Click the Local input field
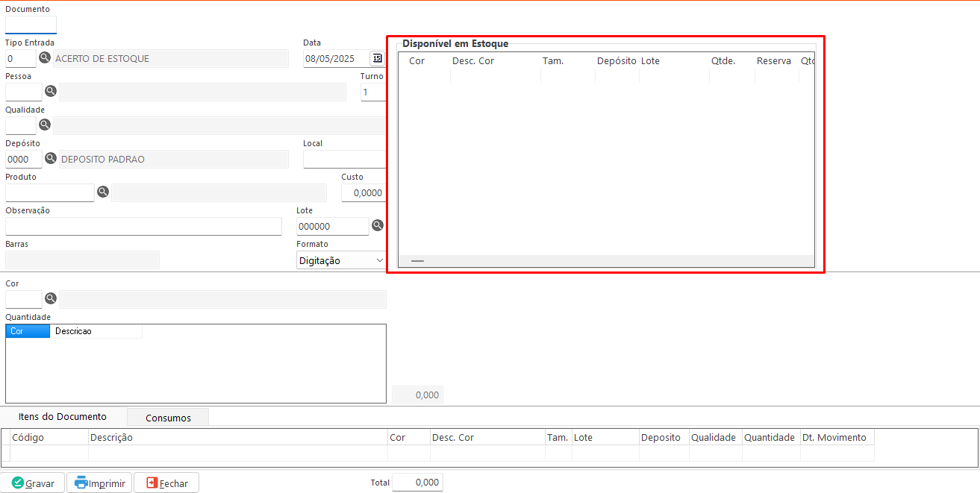Viewport: 980px width, 493px height. point(344,159)
